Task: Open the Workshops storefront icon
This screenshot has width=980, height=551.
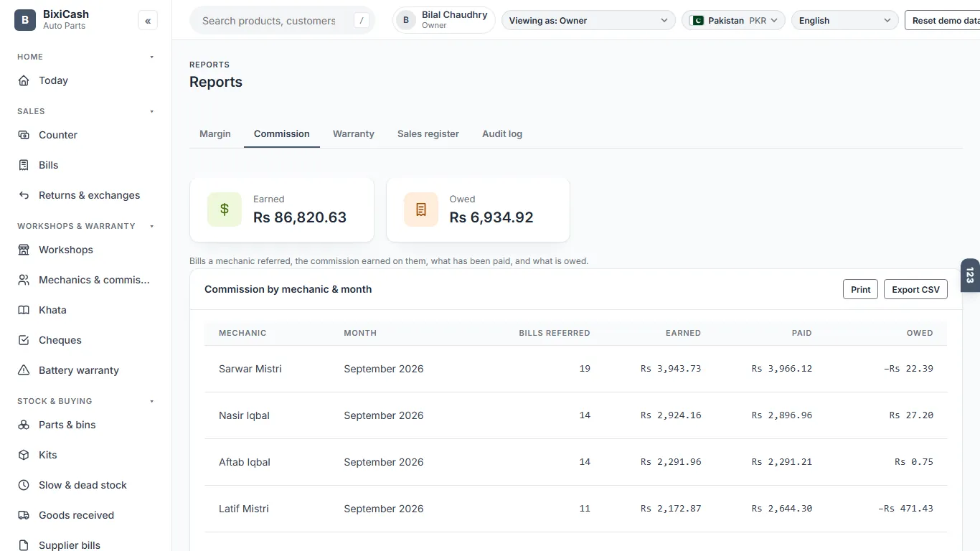Action: [x=24, y=250]
